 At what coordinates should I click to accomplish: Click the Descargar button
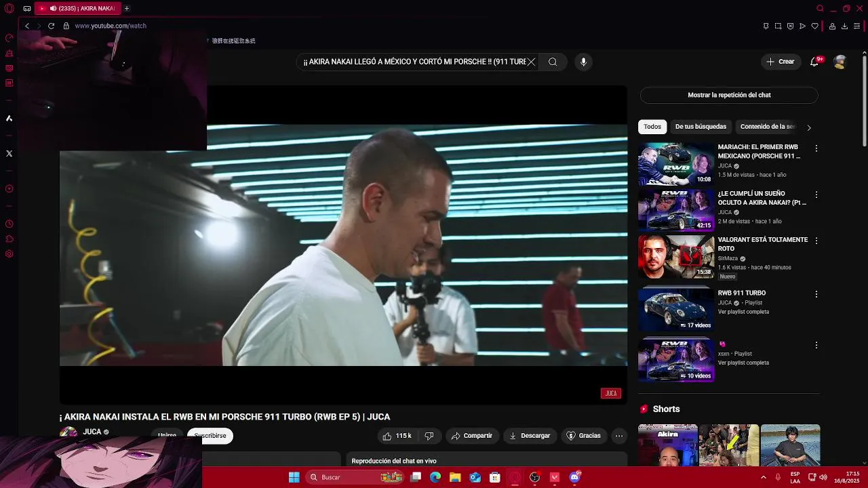point(530,436)
